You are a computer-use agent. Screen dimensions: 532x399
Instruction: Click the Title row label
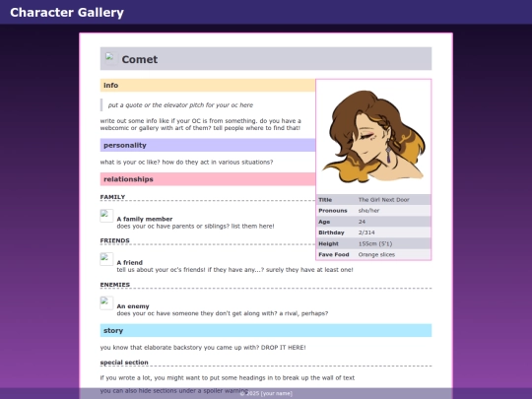click(x=325, y=199)
